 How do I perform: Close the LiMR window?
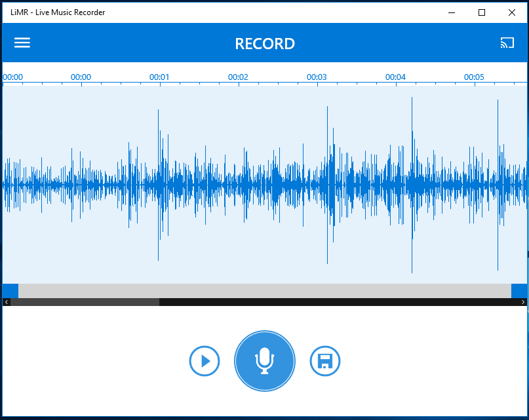pyautogui.click(x=512, y=12)
